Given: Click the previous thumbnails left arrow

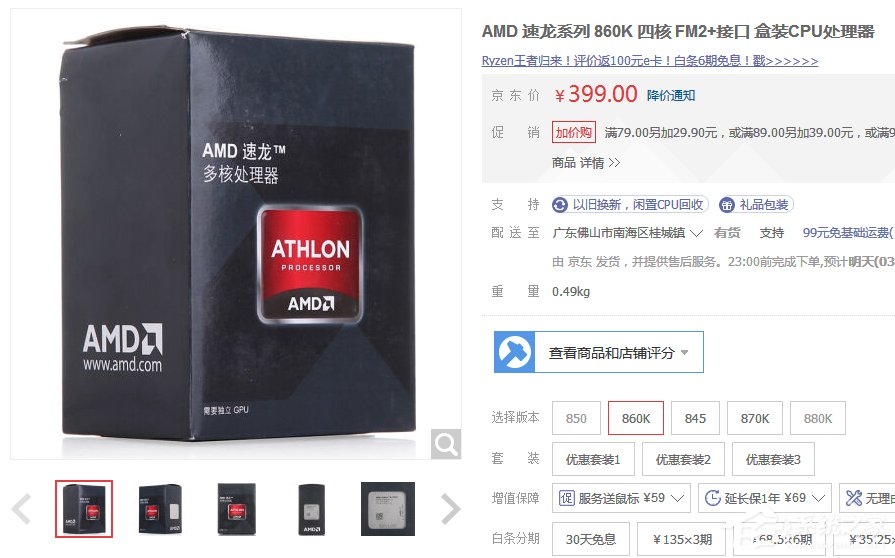Looking at the screenshot, I should coord(22,509).
